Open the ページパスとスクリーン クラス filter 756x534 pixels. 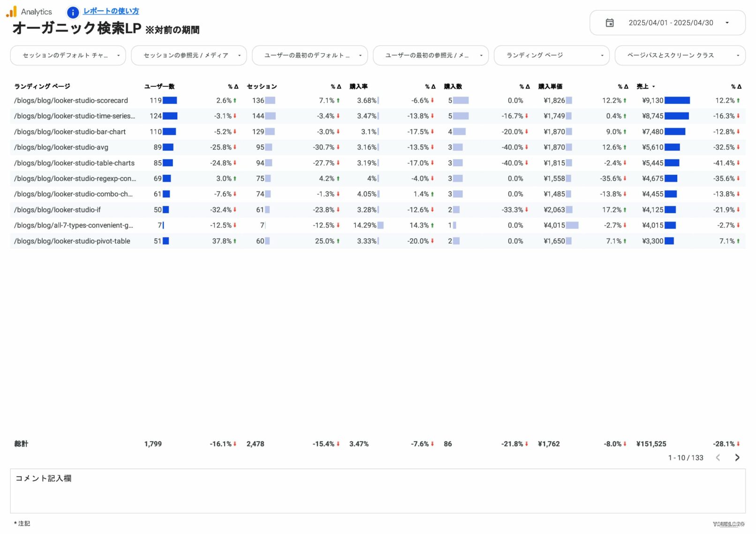pyautogui.click(x=680, y=55)
